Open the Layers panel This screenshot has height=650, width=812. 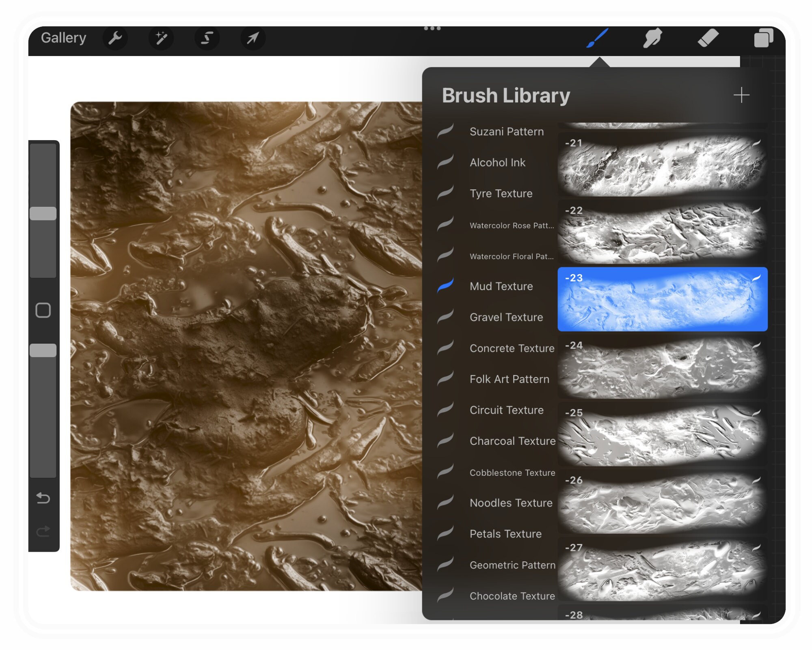coord(763,38)
